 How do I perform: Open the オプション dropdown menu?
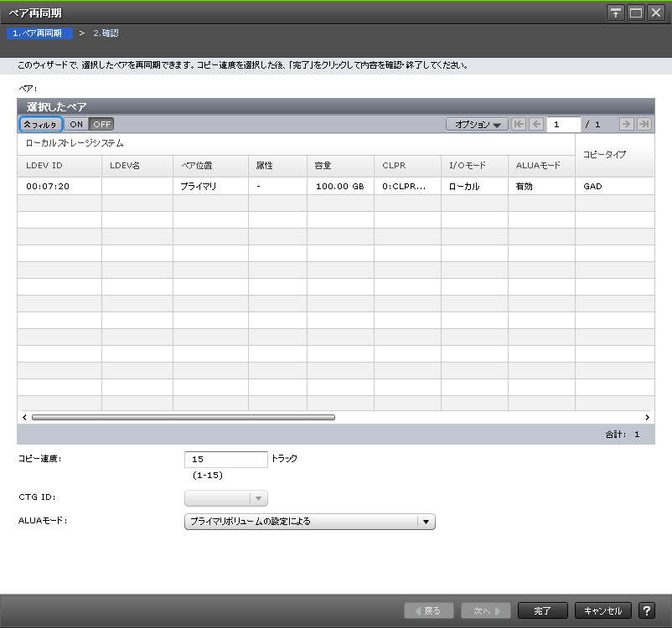477,124
